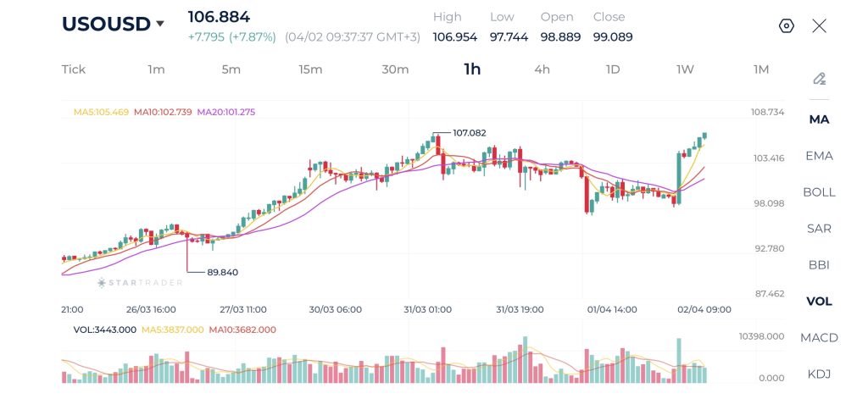Enable the SAR indicator
Screen dimensions: 868x399
tap(819, 229)
